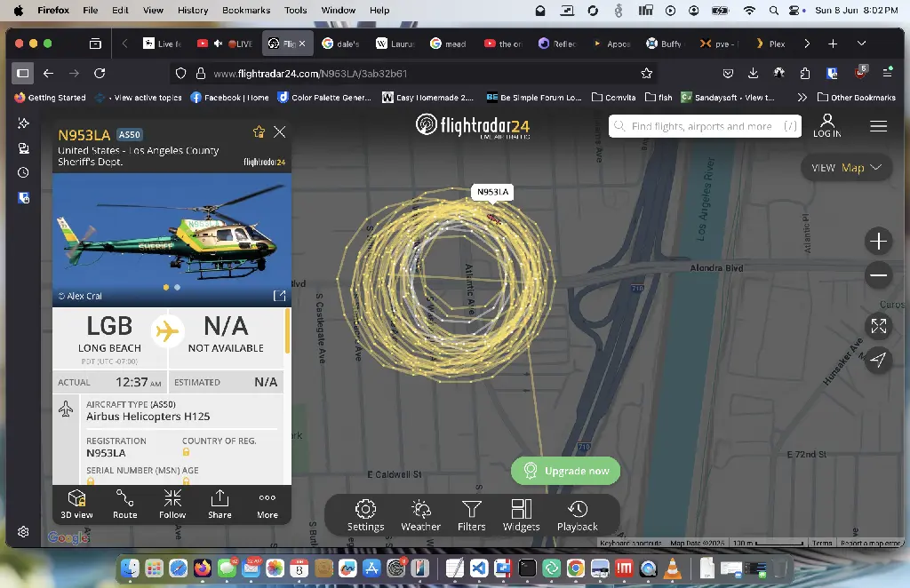
Task: Open the fish bookmarks folder
Action: [659, 98]
